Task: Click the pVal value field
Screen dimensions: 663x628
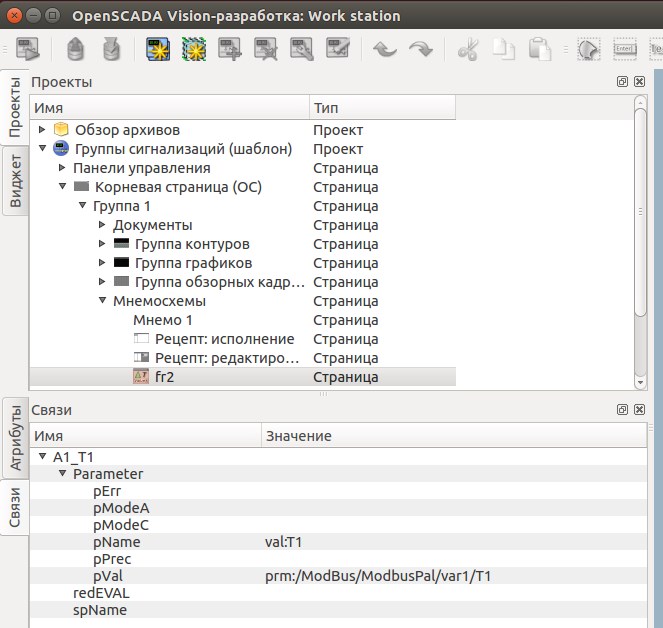Action: pyautogui.click(x=378, y=576)
